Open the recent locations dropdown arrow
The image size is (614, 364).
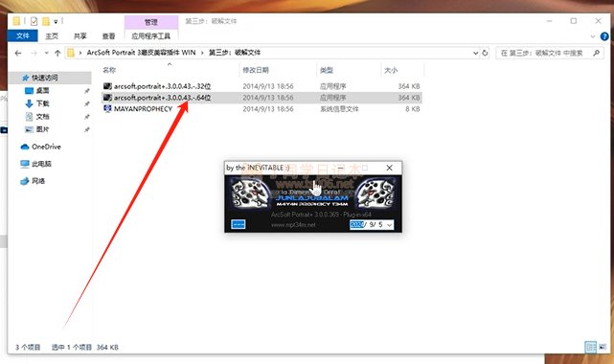click(x=47, y=53)
